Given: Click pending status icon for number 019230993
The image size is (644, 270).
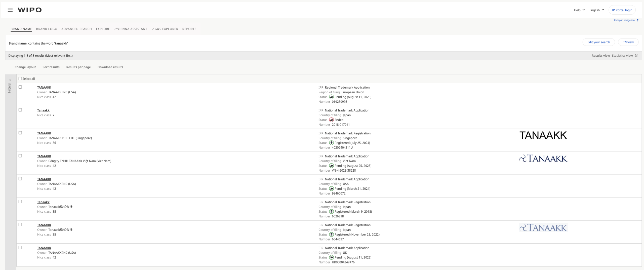Looking at the screenshot, I should pyautogui.click(x=331, y=97).
